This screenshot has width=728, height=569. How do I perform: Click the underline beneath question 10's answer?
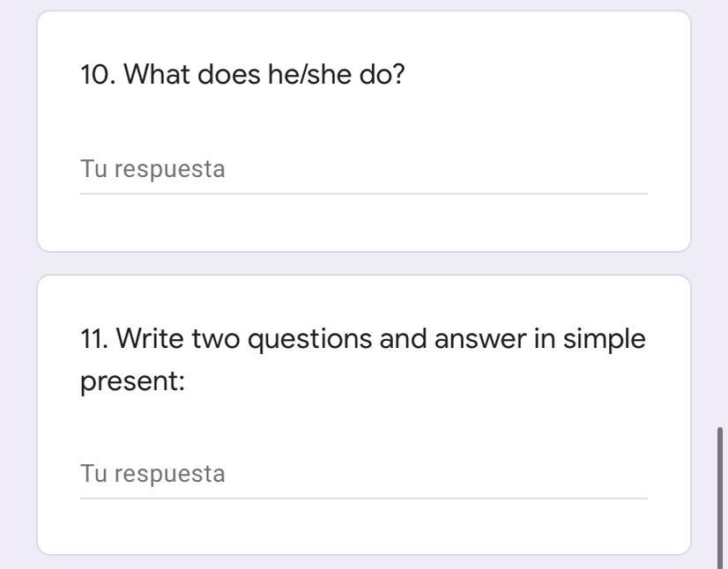point(363,193)
